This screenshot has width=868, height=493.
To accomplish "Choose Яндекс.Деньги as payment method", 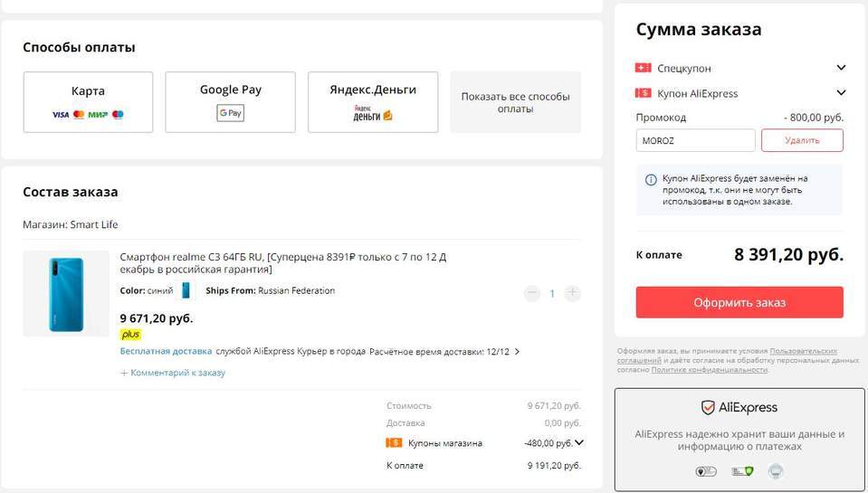I will pyautogui.click(x=373, y=101).
